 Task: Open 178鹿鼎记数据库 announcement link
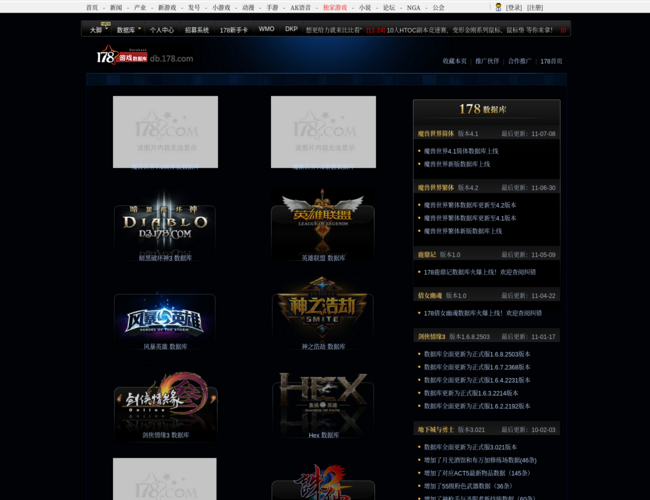(479, 271)
